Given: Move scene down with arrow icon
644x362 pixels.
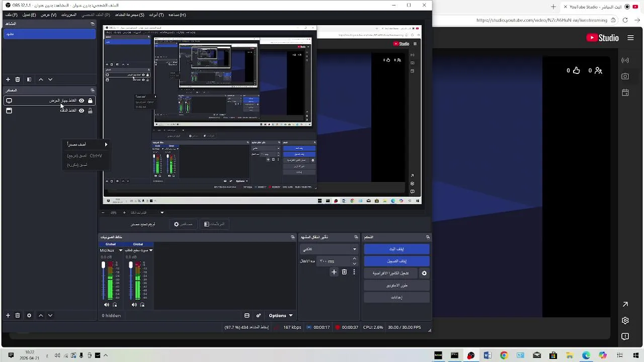Looking at the screenshot, I should click(x=50, y=79).
